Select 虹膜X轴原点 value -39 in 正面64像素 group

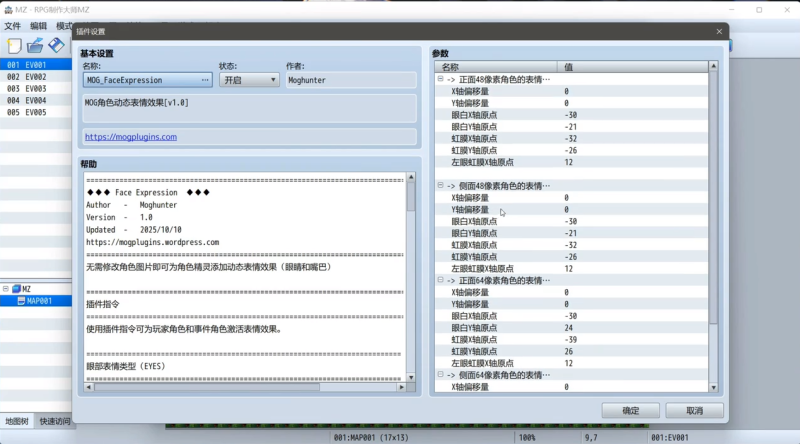(570, 339)
